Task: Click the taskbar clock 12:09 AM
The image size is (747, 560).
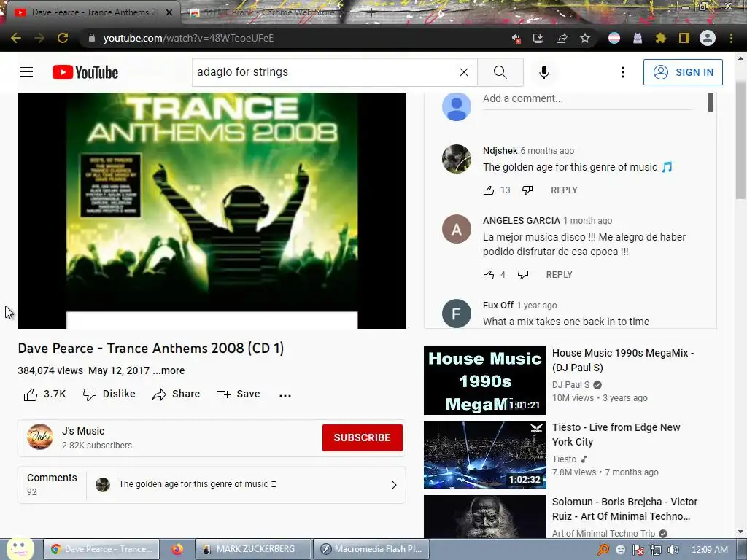Action: pyautogui.click(x=709, y=550)
